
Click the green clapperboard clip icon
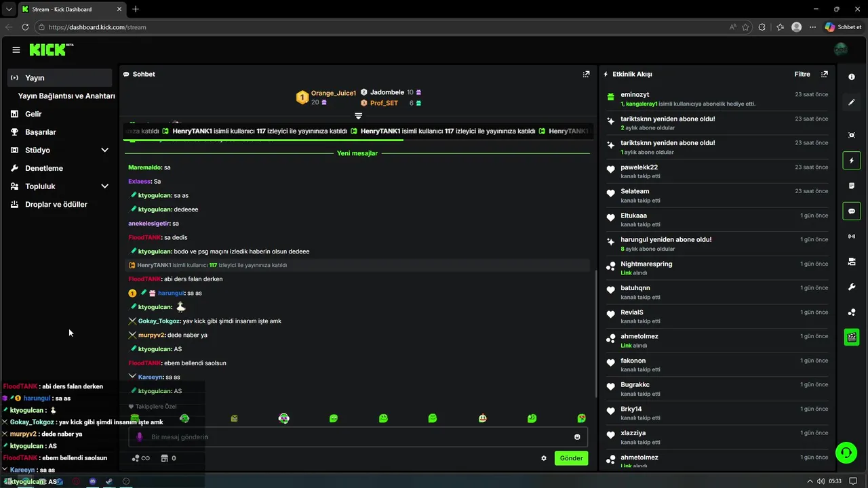[852, 337]
